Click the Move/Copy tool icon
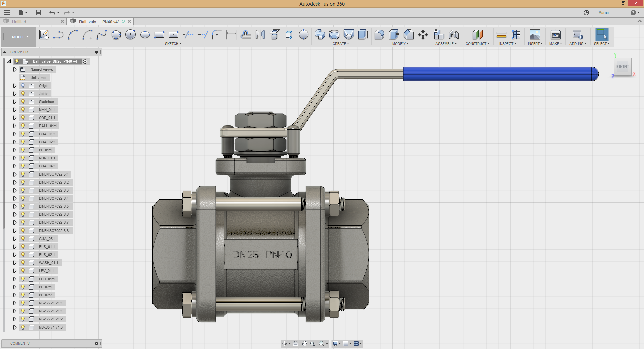Screen dimensions: 644x349 [423, 35]
